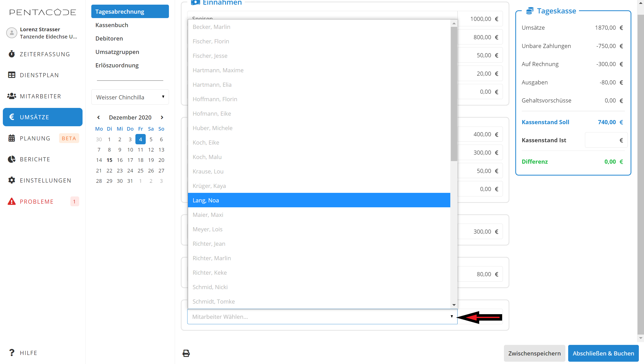Viewport: 644px width, 364px height.
Task: Click the employee list scrollbar thumb
Action: (454, 93)
